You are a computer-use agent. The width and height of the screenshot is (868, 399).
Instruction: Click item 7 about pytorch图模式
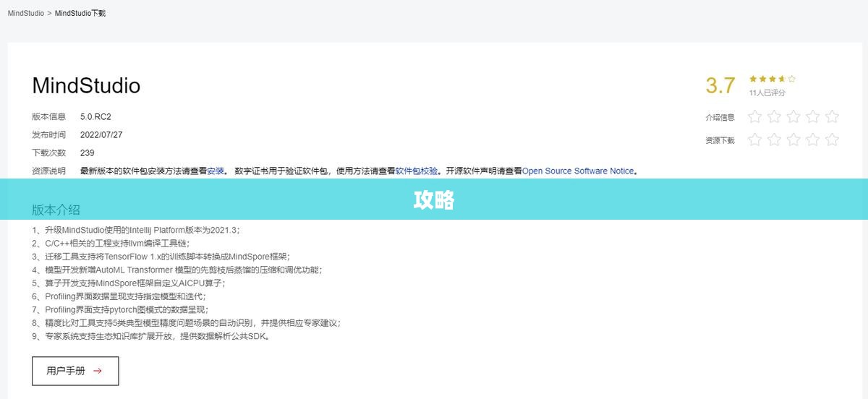pos(120,309)
